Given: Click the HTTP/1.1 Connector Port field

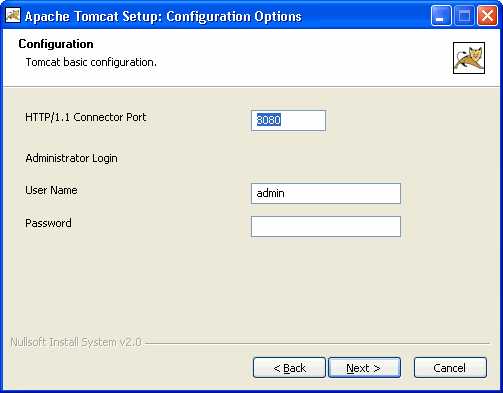Looking at the screenshot, I should (x=288, y=120).
